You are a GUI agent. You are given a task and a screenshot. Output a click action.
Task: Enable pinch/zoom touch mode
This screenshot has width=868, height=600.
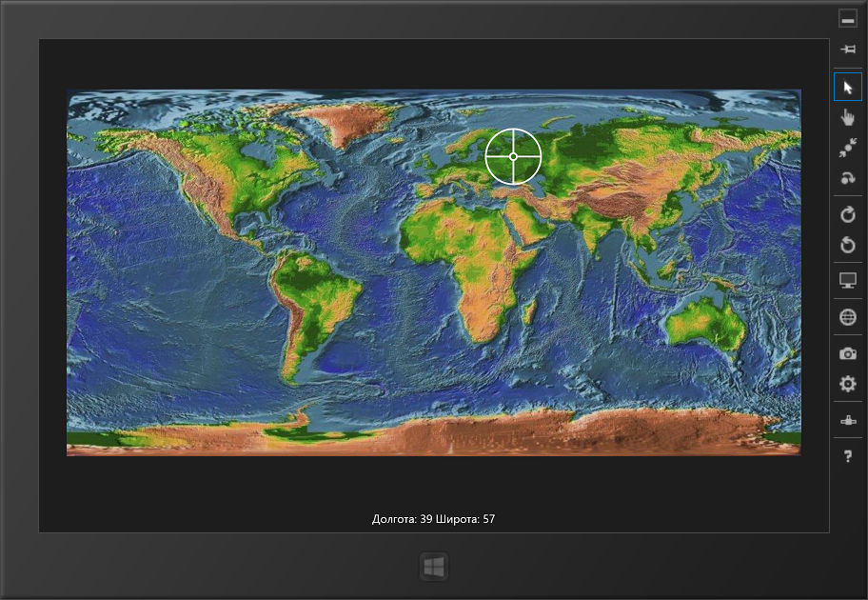847,148
